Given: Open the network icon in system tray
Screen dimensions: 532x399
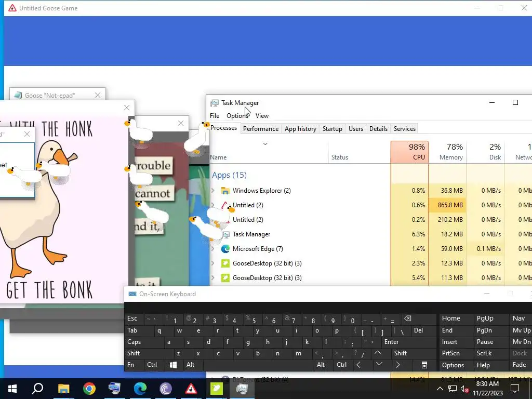Looking at the screenshot, I should coord(453,389).
